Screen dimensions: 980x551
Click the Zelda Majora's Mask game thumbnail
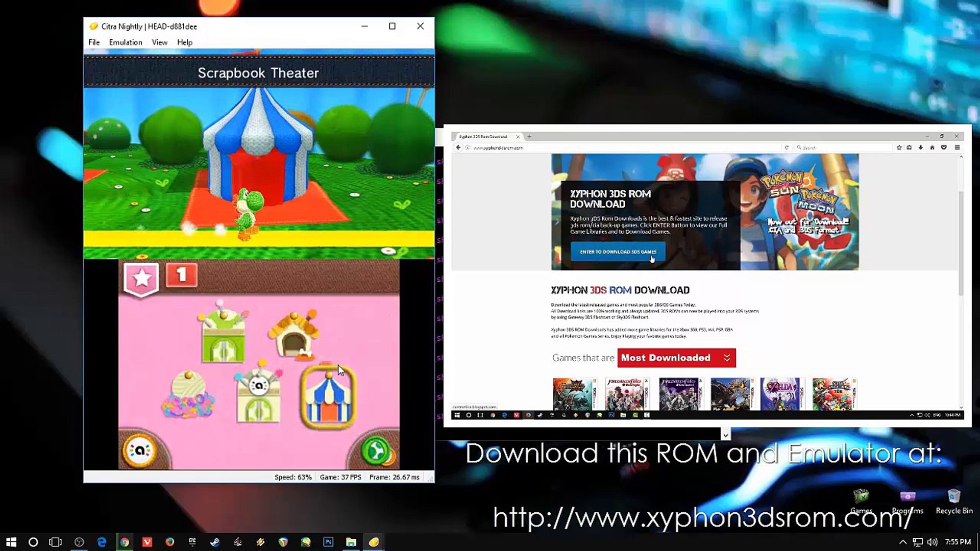[x=780, y=394]
